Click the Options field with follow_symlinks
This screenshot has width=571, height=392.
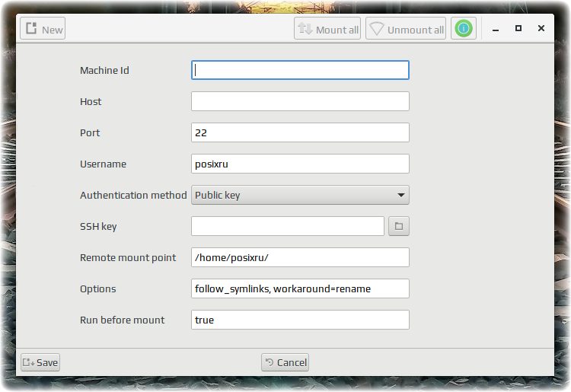pos(300,289)
